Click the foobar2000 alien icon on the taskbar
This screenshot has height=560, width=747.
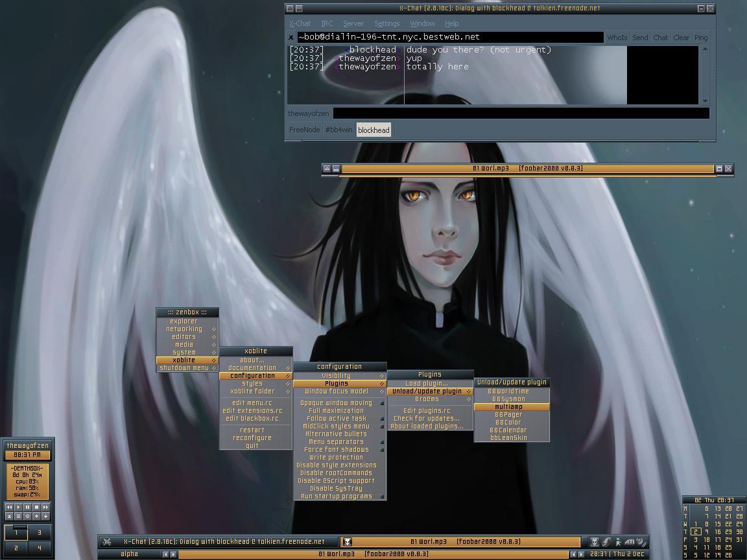coord(348,541)
